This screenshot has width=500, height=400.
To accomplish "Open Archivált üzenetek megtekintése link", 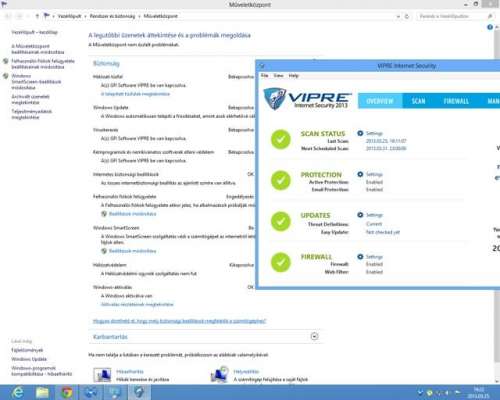I will point(30,99).
